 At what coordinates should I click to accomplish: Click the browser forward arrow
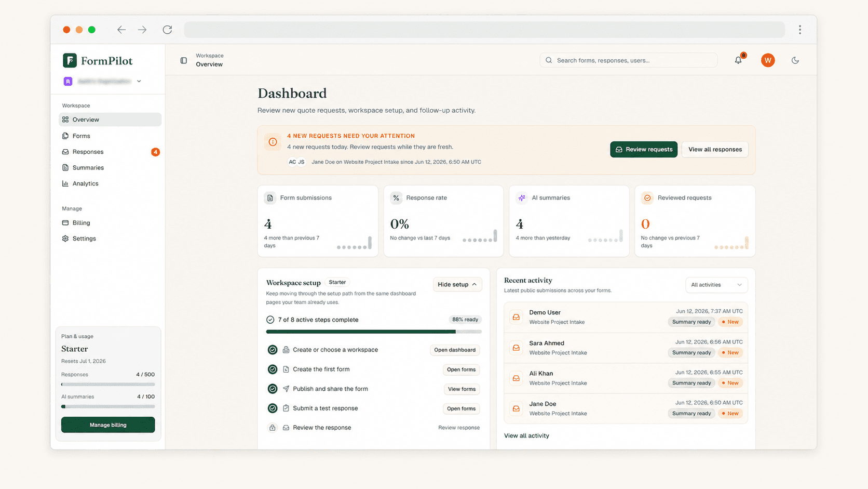[x=142, y=30]
